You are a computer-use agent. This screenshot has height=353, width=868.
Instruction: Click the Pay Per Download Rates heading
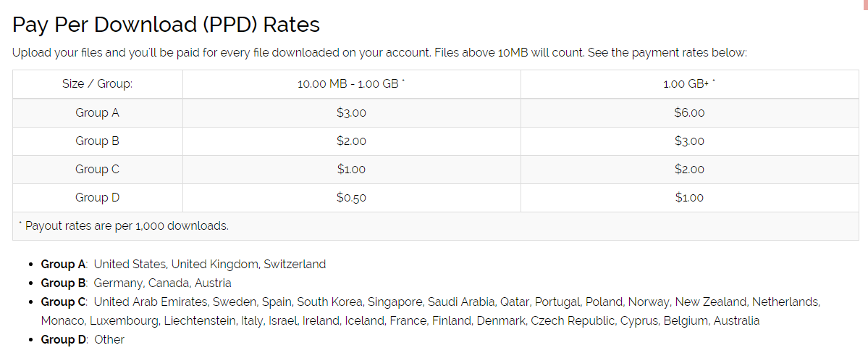(x=166, y=25)
